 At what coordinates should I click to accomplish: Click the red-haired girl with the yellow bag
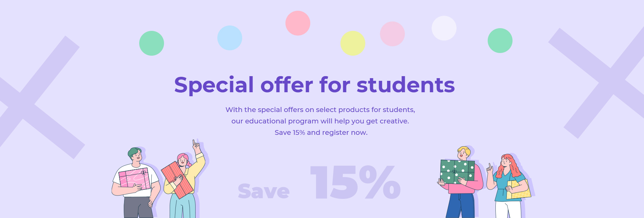pos(508,186)
